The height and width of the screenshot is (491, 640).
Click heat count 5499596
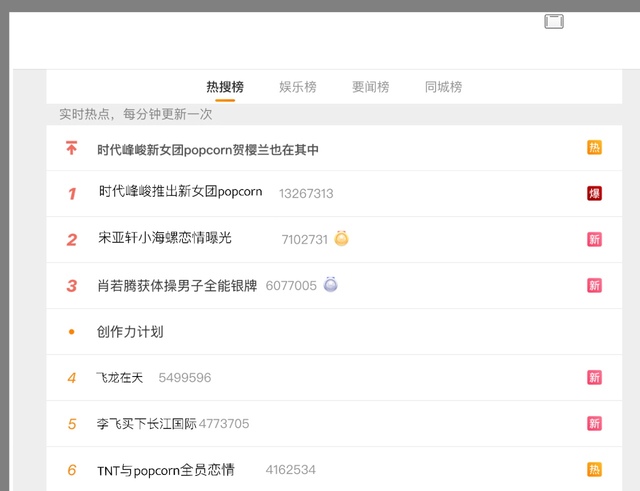(x=185, y=378)
